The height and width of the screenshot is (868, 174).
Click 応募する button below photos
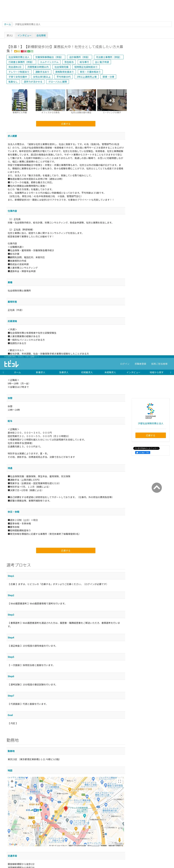tap(66, 124)
